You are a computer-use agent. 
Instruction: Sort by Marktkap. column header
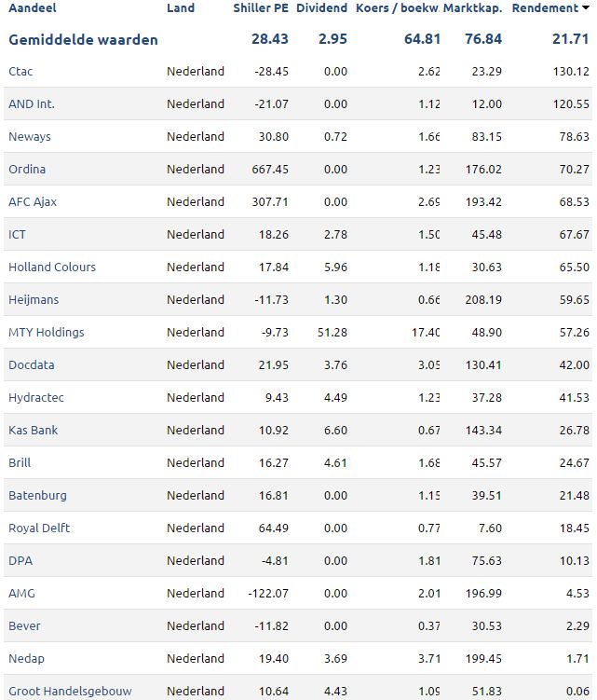[472, 8]
